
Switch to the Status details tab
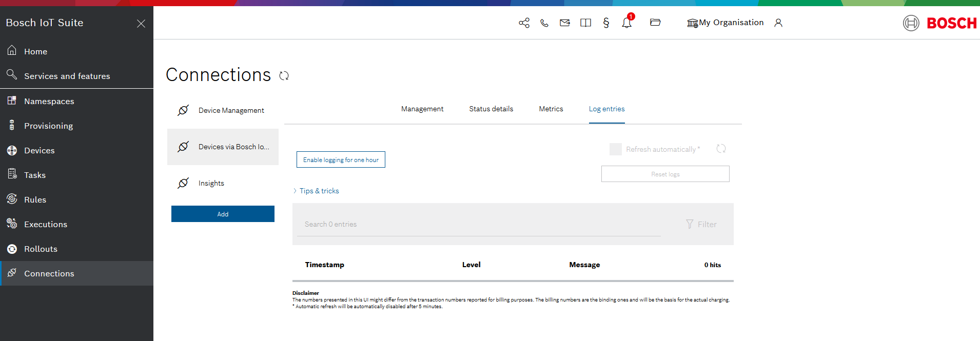(x=491, y=109)
